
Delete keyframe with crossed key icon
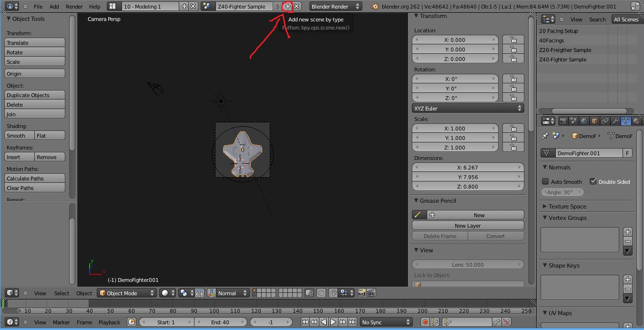click(x=506, y=322)
